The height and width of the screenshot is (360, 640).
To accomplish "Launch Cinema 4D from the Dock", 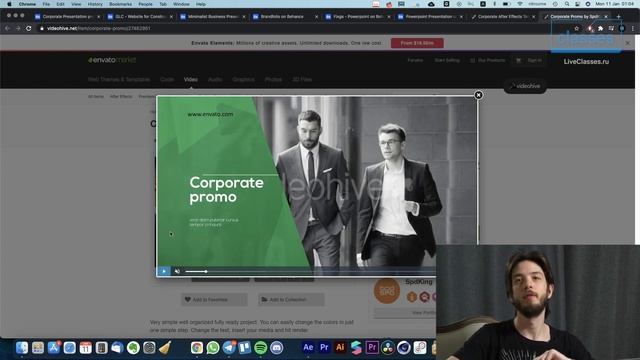I will pos(404,347).
